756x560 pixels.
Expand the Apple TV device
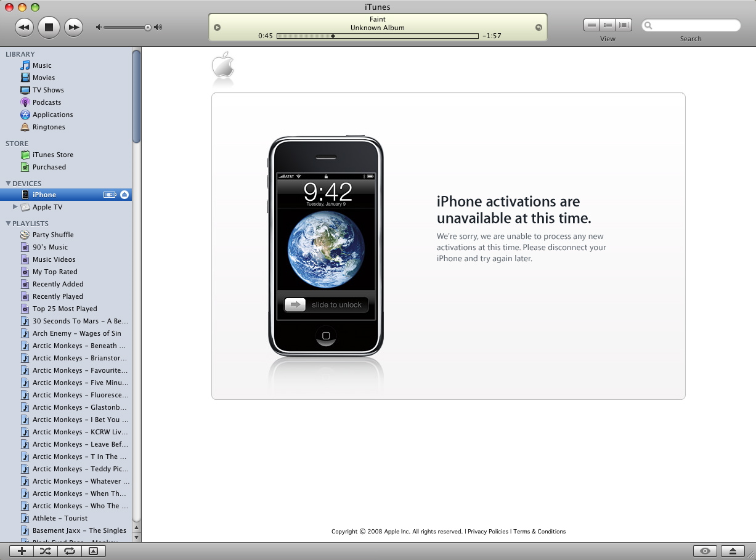click(x=15, y=207)
